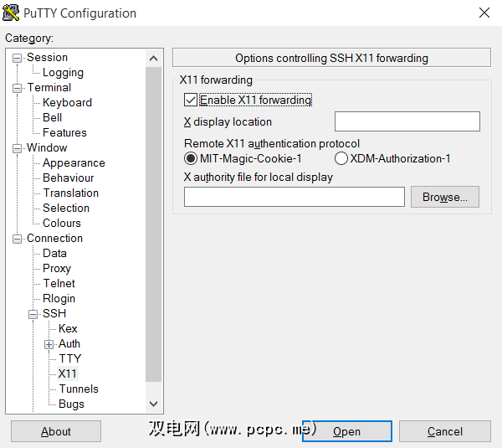Focus the X authority file field
The image size is (502, 448).
tap(295, 197)
